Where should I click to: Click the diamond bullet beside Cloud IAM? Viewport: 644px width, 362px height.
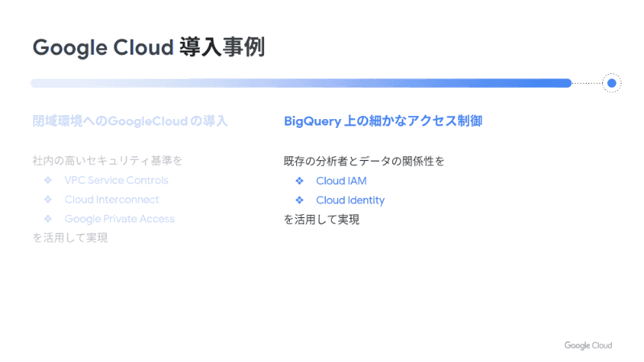(299, 180)
